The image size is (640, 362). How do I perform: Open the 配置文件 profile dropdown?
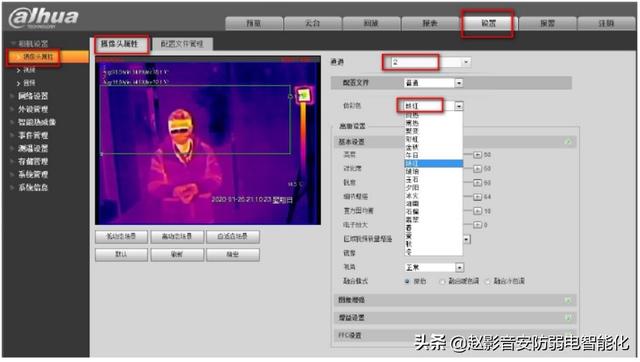(433, 83)
